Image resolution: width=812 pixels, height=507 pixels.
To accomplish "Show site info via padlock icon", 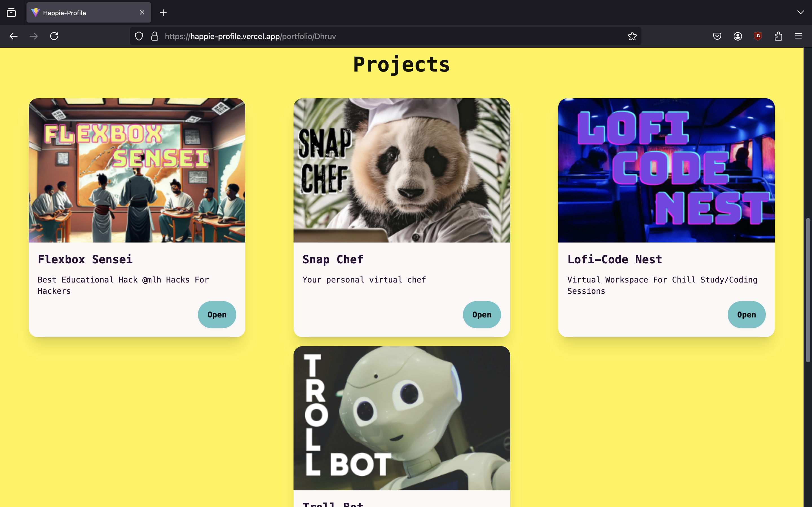I will (x=155, y=36).
